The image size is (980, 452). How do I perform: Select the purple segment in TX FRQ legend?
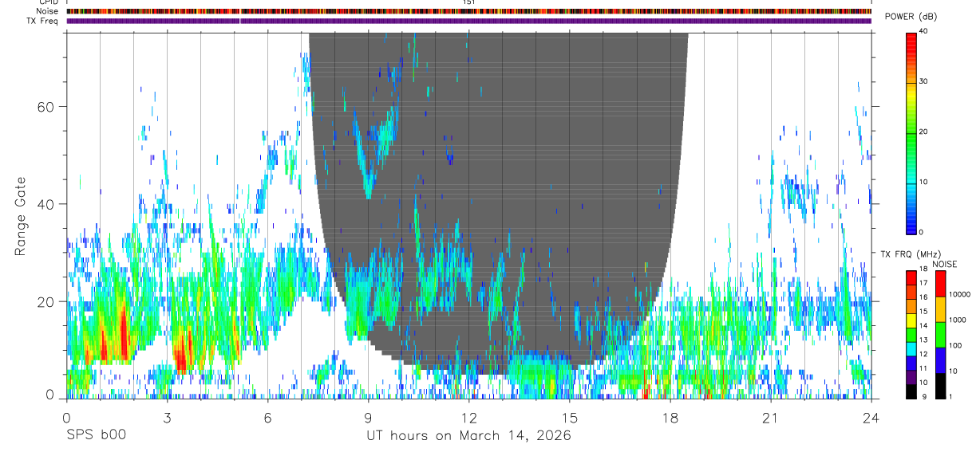(x=911, y=377)
